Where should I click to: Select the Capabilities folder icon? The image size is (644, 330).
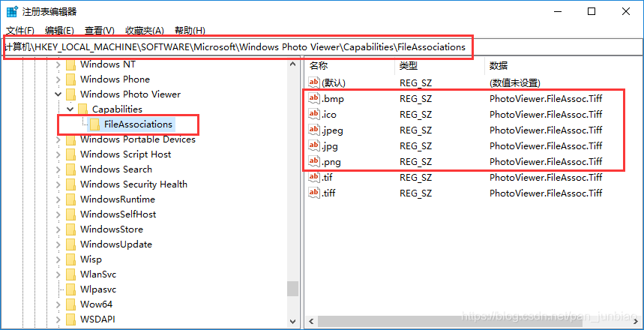(x=83, y=109)
